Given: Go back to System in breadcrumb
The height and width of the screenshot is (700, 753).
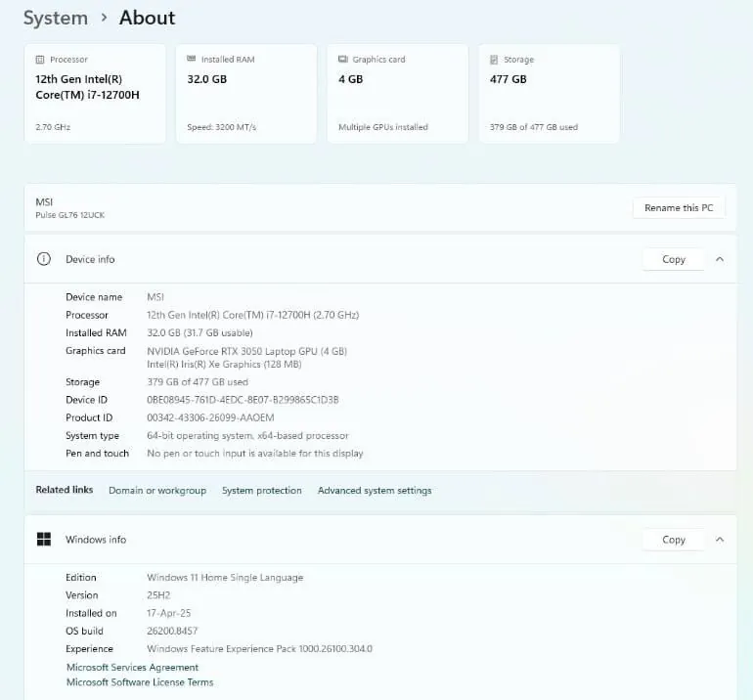Looking at the screenshot, I should coord(56,18).
